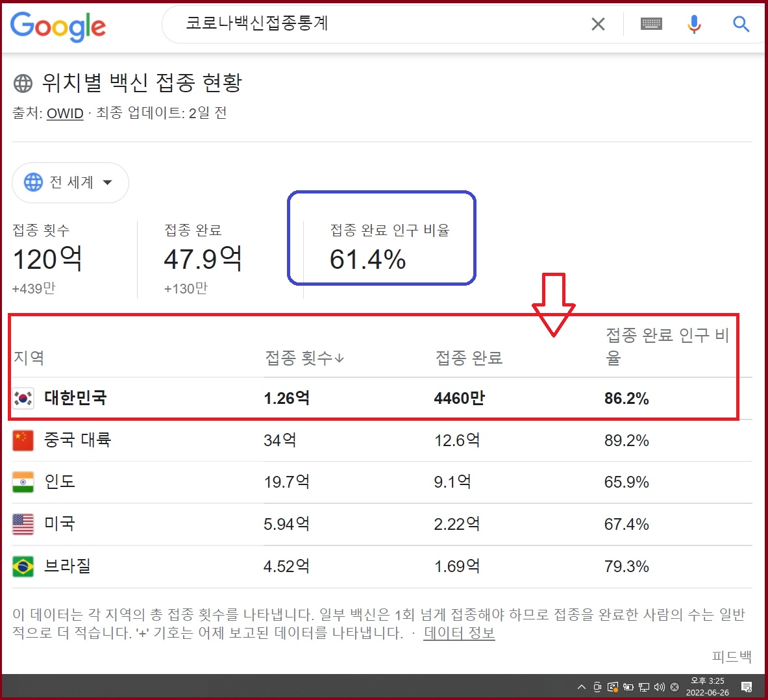The width and height of the screenshot is (768, 700).
Task: Show hidden system tray icons chevron
Action: [x=582, y=687]
